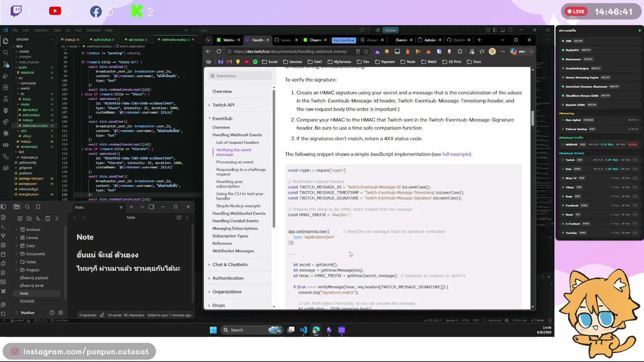Screen dimensions: 644x362
Task: Open README note in Obsidian
Action: [27, 301]
